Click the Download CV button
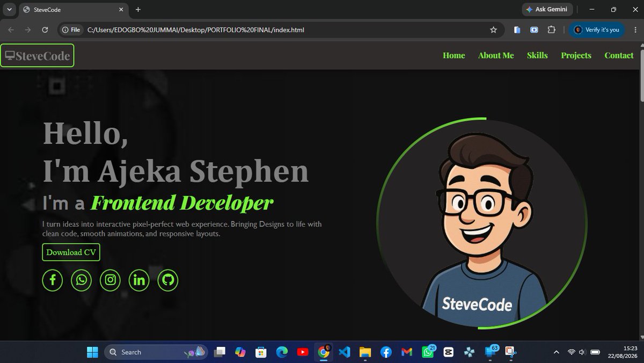The height and width of the screenshot is (363, 644). [71, 252]
